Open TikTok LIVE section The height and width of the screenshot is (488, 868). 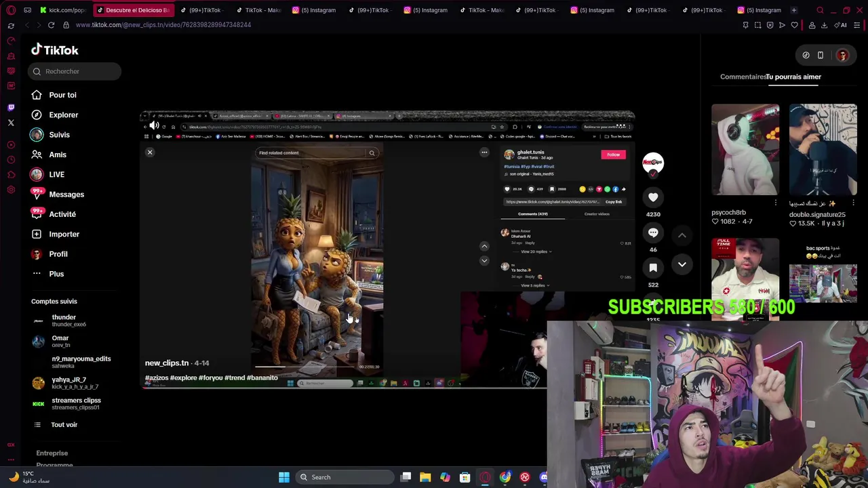(x=56, y=174)
